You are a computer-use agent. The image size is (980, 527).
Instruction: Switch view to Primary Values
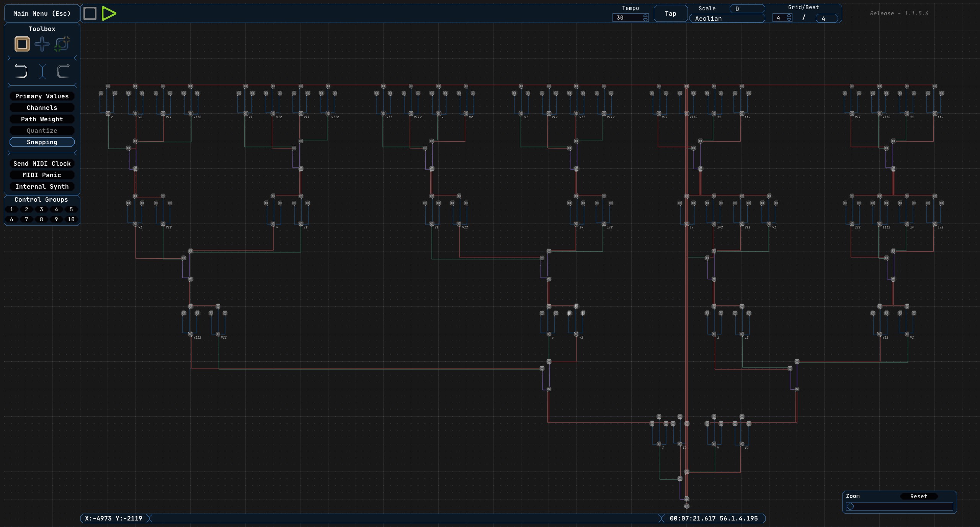(42, 96)
